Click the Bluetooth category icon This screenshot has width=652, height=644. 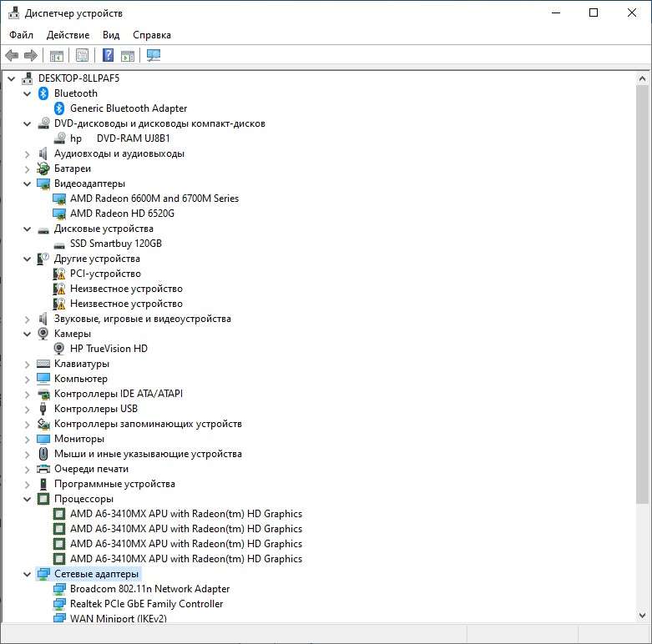point(43,93)
